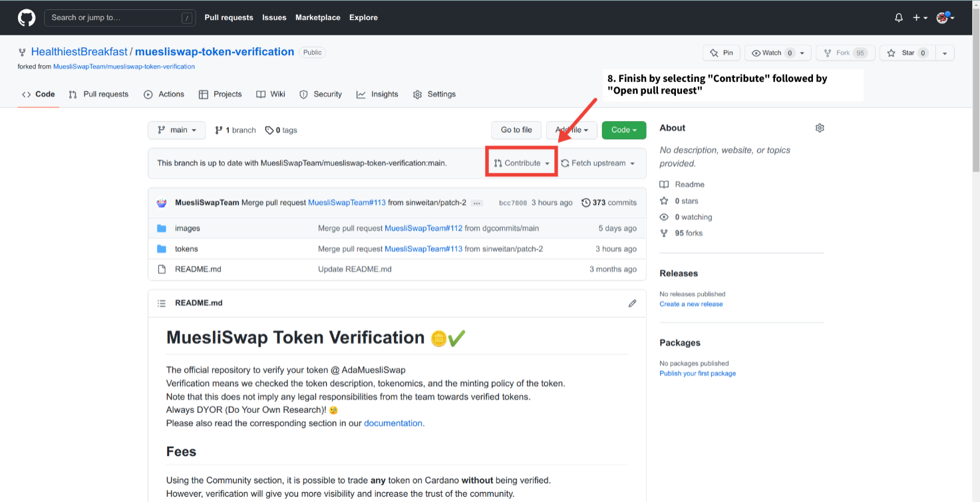This screenshot has width=980, height=502.
Task: Pin this repository
Action: click(x=721, y=53)
